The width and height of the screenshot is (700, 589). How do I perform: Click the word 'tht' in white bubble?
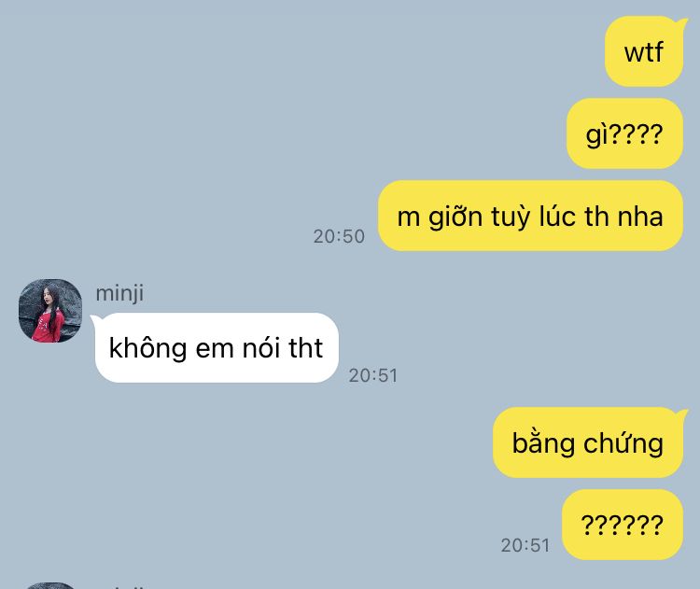pyautogui.click(x=305, y=348)
